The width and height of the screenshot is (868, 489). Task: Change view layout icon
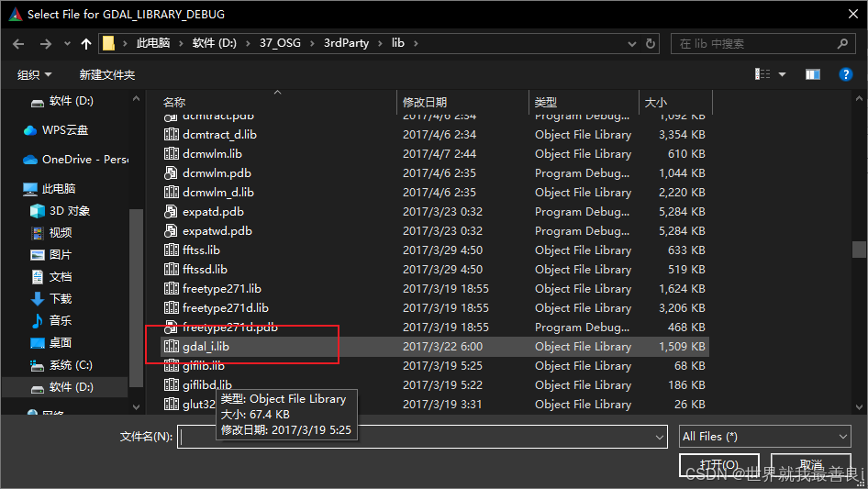pos(762,74)
